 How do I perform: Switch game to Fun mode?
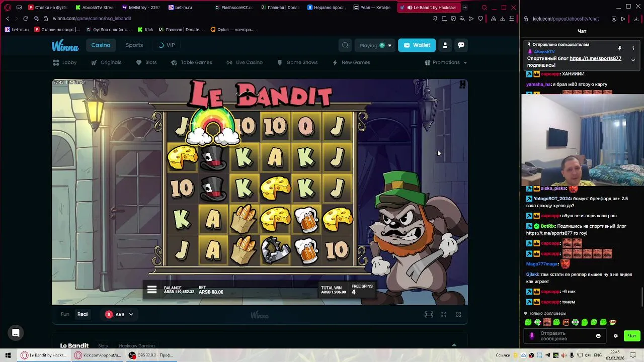point(65,314)
